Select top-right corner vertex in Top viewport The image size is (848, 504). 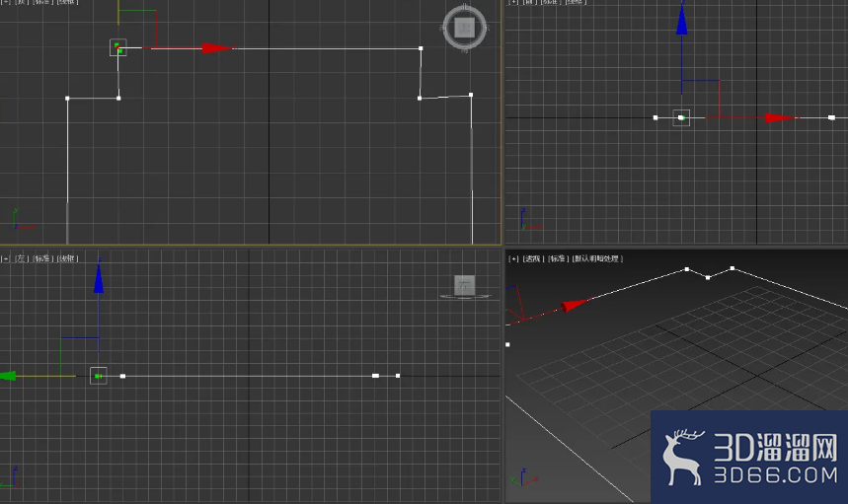(x=421, y=48)
